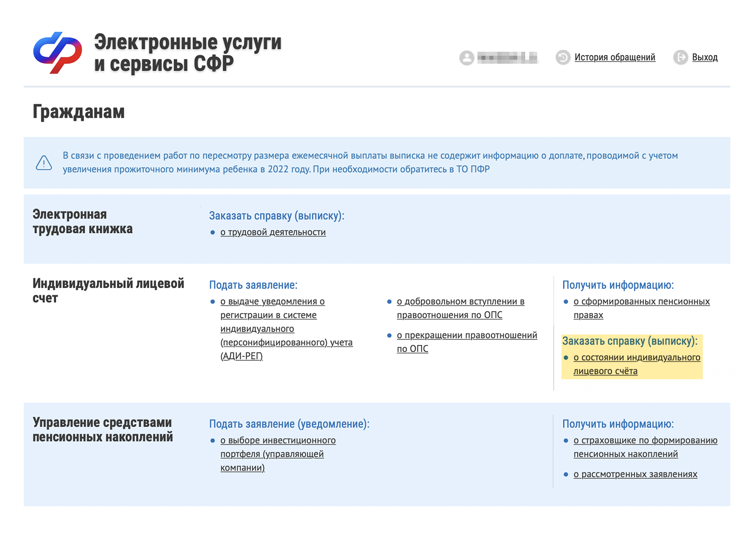The width and height of the screenshot is (756, 538).
Task: Click the SFR logo icon
Action: tap(58, 53)
